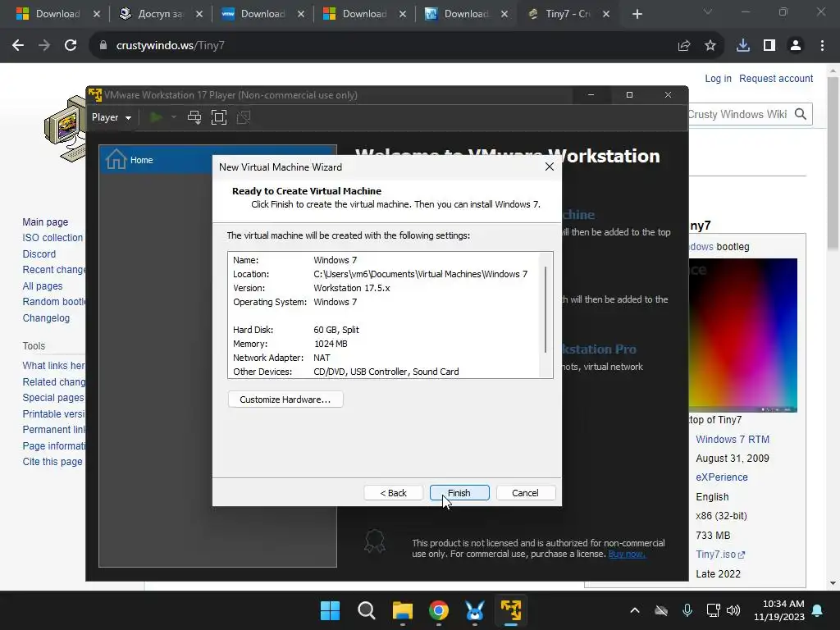Expand the power options arrow
Screen dimensions: 840x630
click(174, 117)
